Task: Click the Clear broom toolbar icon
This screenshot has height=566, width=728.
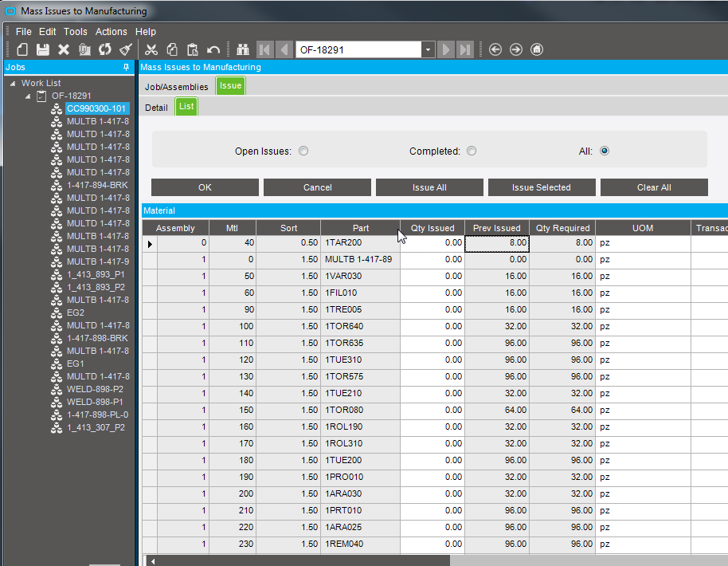Action: pos(126,49)
